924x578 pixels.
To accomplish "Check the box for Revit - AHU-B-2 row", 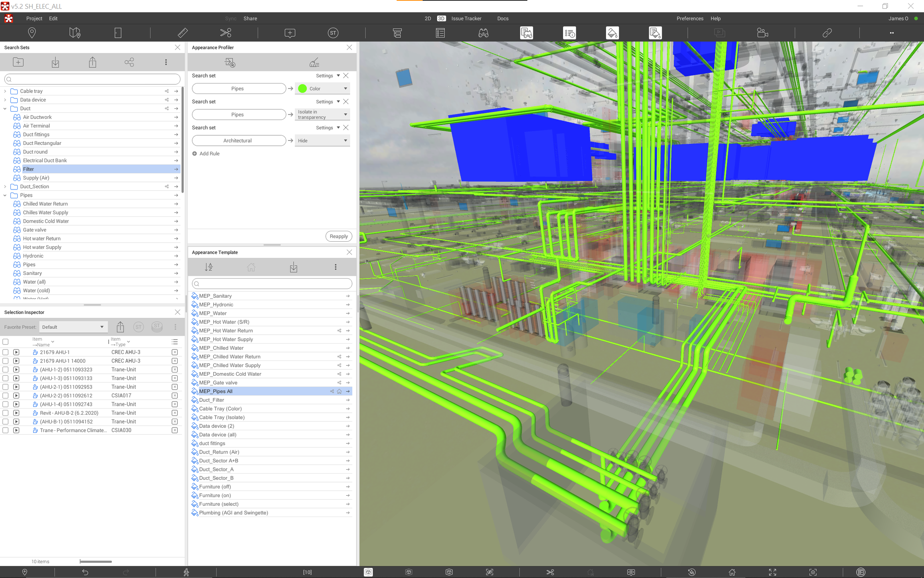I will point(6,413).
